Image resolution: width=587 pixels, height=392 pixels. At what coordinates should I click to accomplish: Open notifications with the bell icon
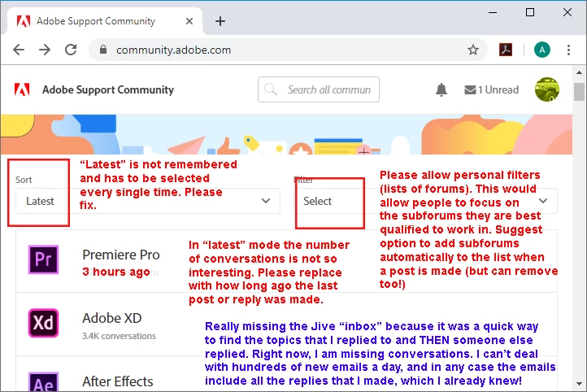441,89
